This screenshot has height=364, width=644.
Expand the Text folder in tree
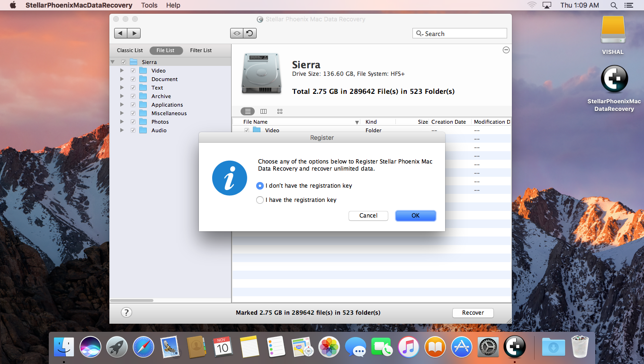[x=122, y=88]
